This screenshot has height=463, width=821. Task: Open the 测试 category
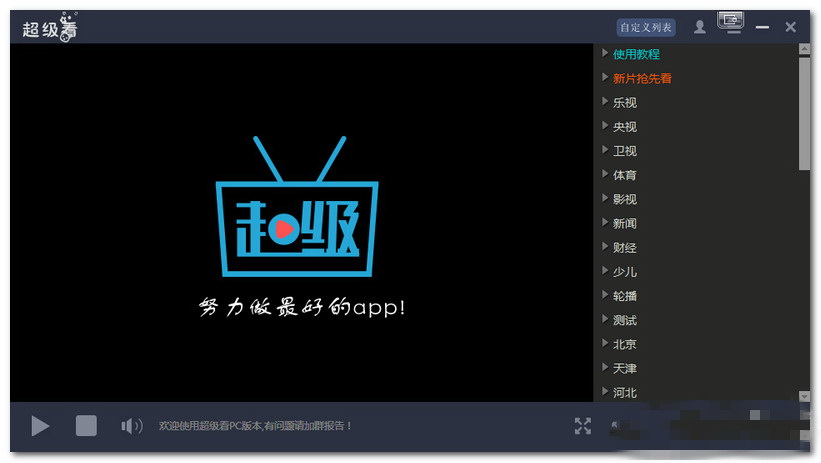click(x=625, y=320)
